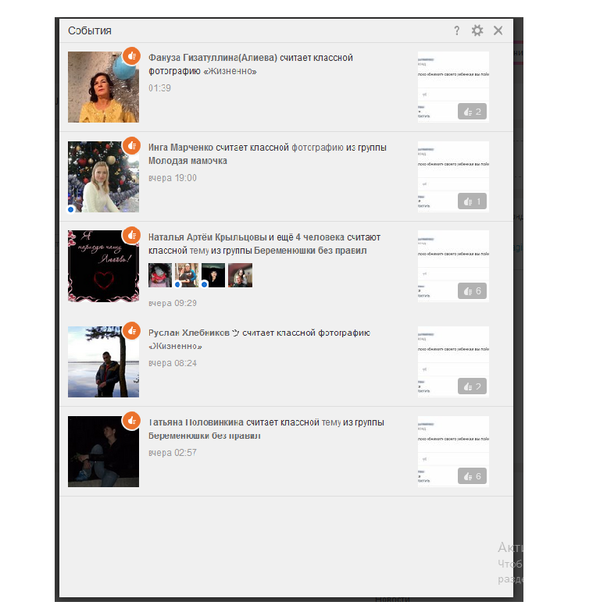This screenshot has width=600, height=616.
Task: Click orange Klass badge on Наталья's event avatar
Action: pyautogui.click(x=131, y=236)
